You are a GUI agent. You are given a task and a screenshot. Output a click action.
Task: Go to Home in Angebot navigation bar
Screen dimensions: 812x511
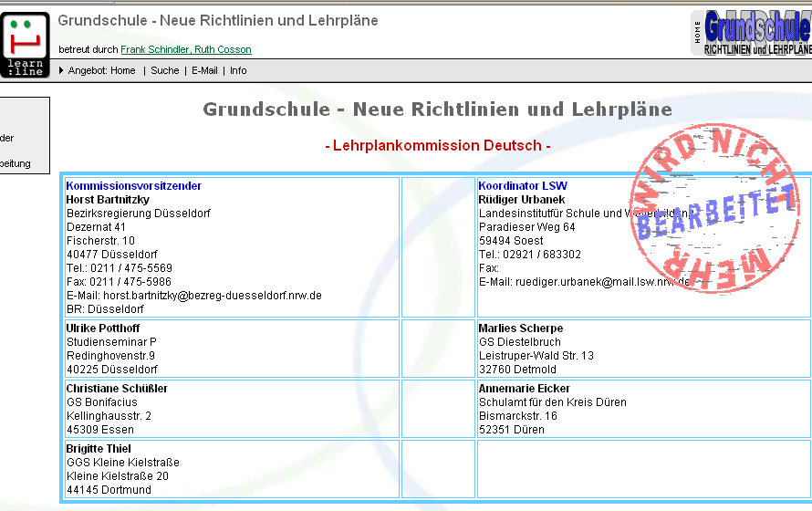122,70
